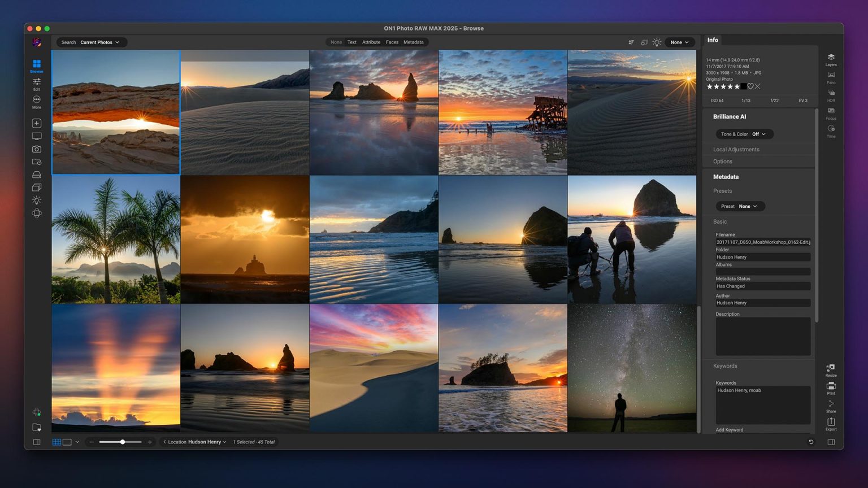The image size is (868, 488).
Task: Open the Layers pane
Action: 831,59
